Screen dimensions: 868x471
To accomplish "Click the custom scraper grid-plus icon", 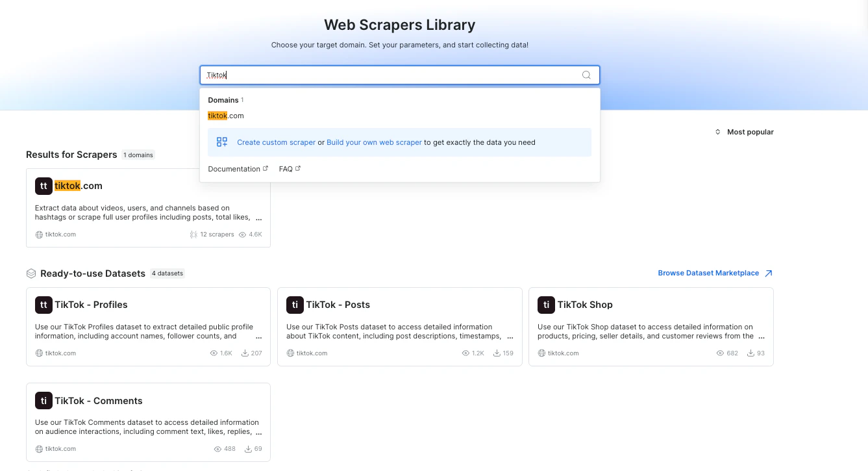I will click(x=222, y=142).
